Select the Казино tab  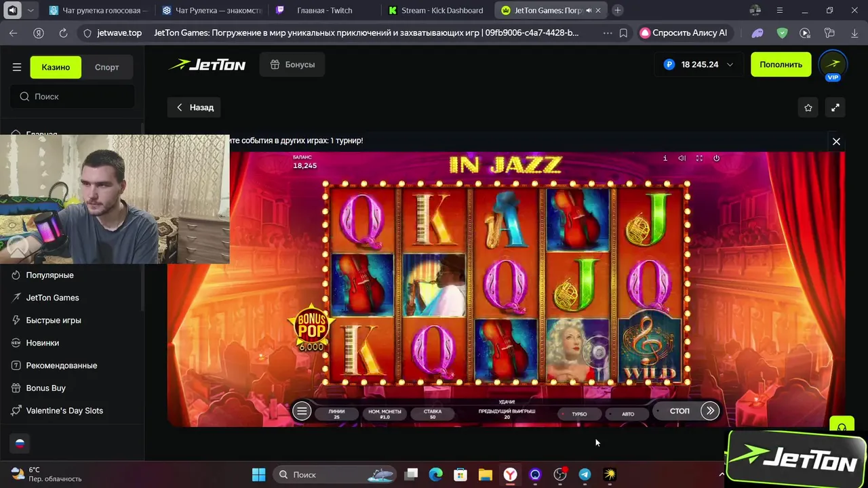click(56, 67)
